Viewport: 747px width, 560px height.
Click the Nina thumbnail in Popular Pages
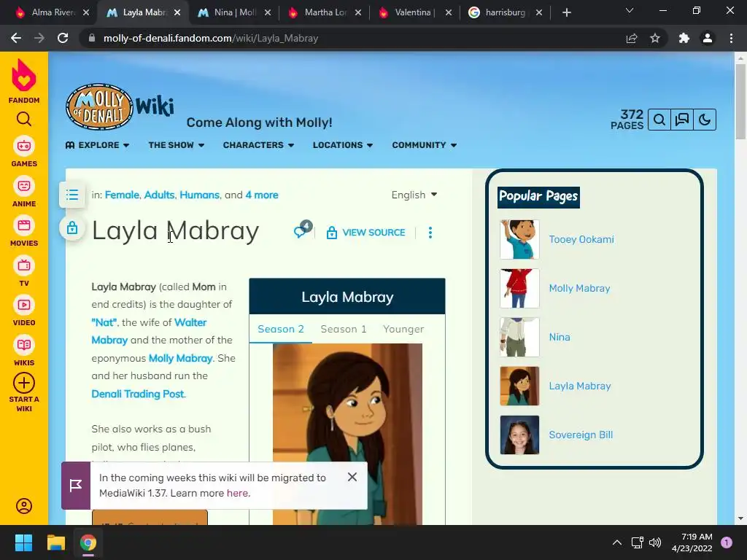tap(519, 337)
